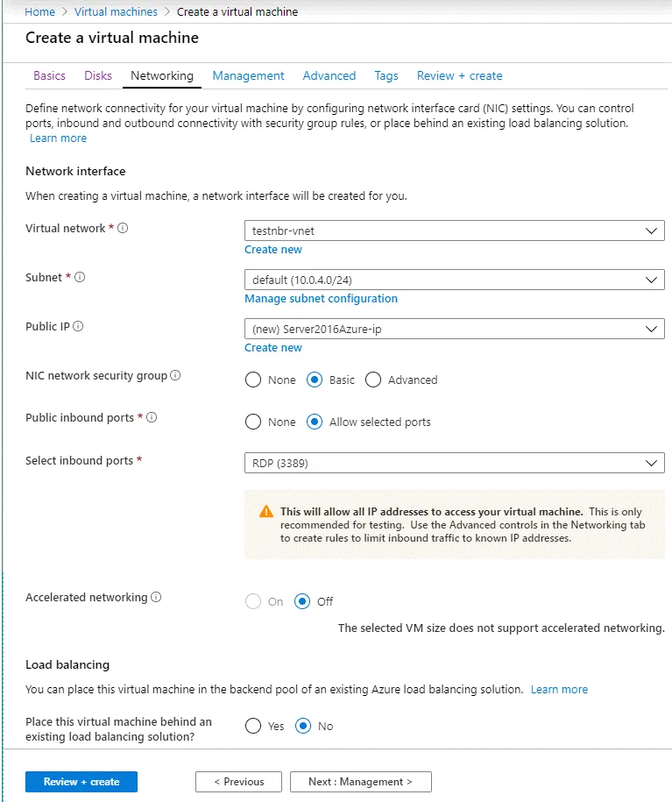Click the yellow warning triangle icon
Viewport: 672px width, 802px height.
pos(266,512)
